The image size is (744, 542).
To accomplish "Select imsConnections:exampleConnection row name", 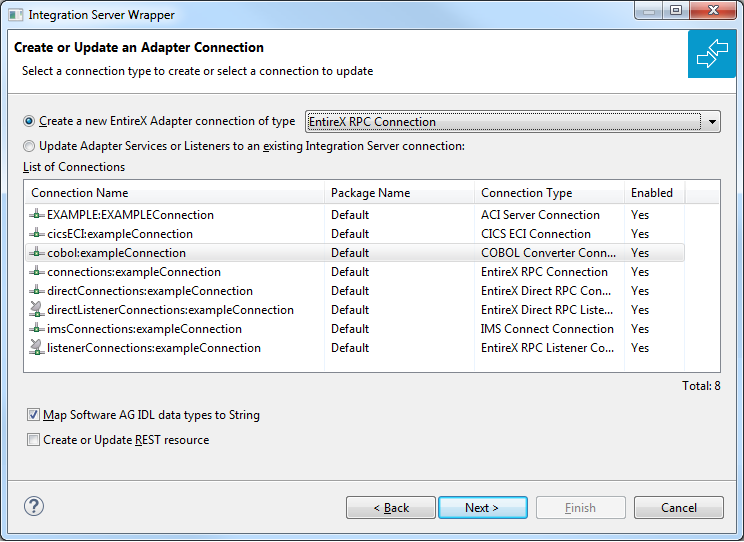I will (x=144, y=329).
